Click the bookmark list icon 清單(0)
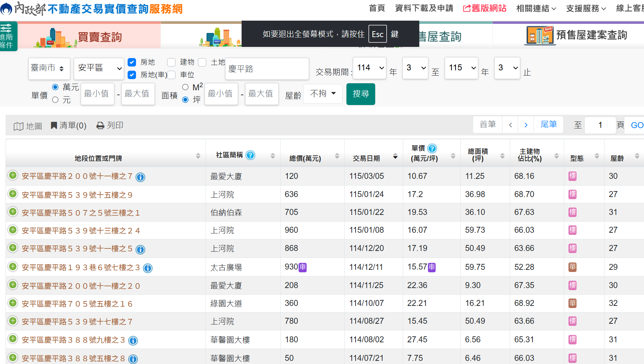The height and width of the screenshot is (364, 644). (x=54, y=125)
